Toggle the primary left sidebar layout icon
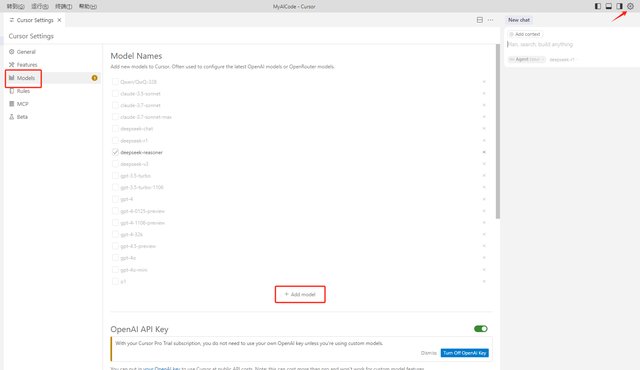 [x=598, y=6]
